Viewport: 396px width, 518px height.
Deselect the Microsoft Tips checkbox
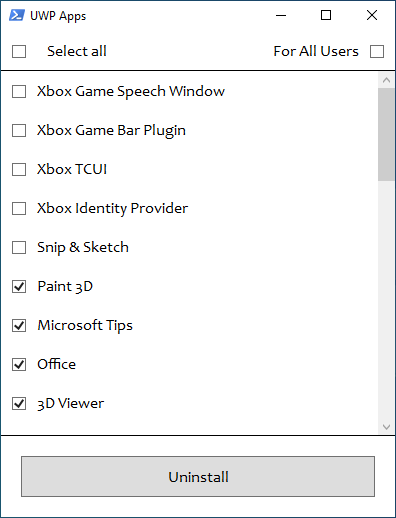tap(19, 326)
